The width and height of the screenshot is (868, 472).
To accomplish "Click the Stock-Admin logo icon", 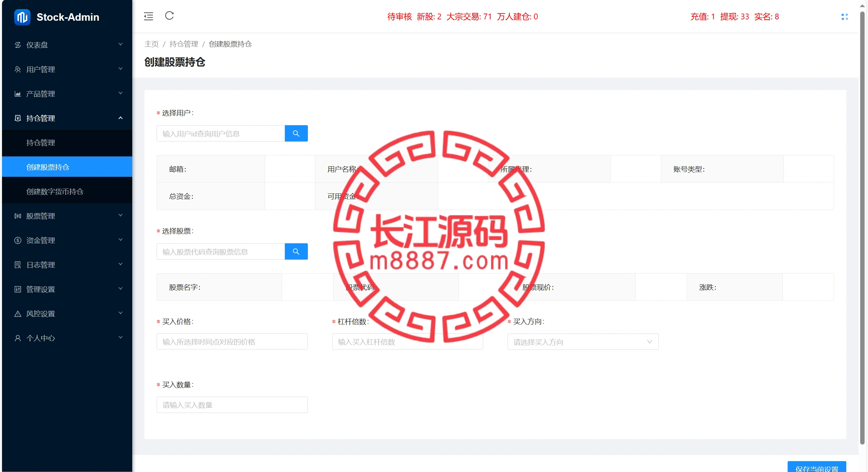I will (x=22, y=17).
